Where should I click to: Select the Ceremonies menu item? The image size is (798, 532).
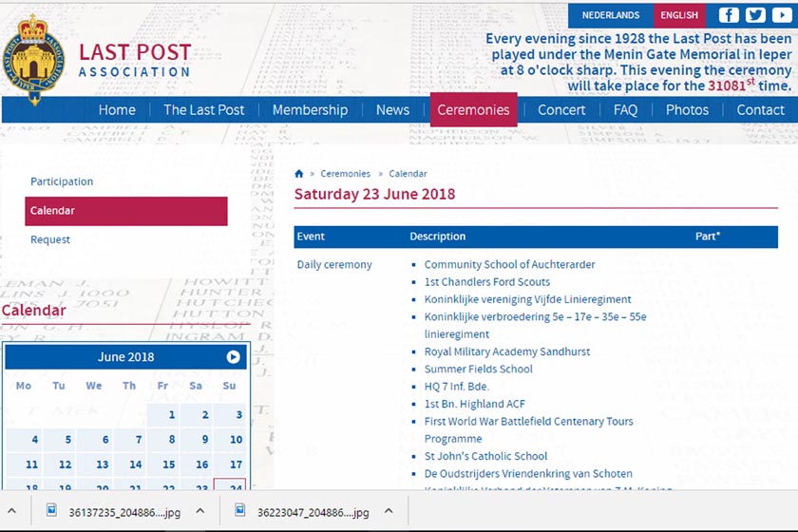point(473,110)
